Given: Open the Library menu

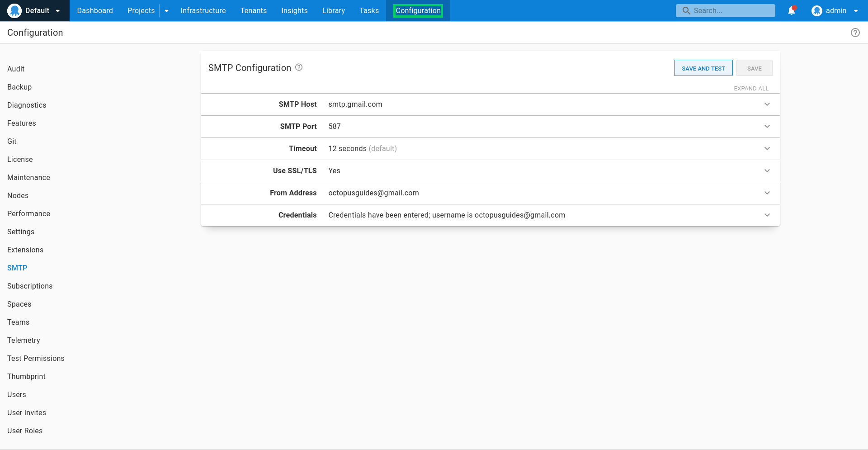Looking at the screenshot, I should click(x=334, y=10).
